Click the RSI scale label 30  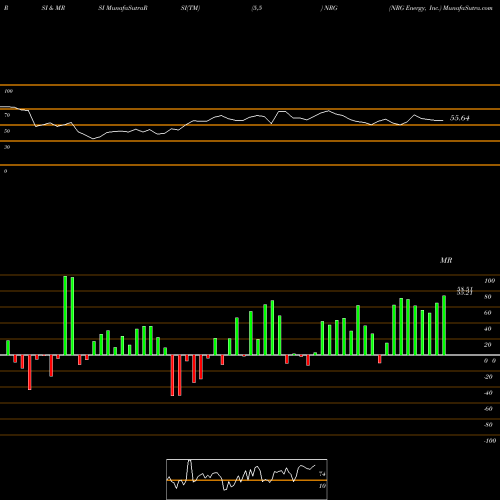[x=7, y=147]
